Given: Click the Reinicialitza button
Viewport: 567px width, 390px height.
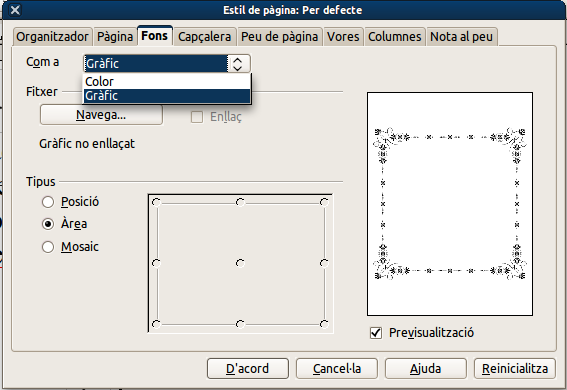Looking at the screenshot, I should [515, 369].
